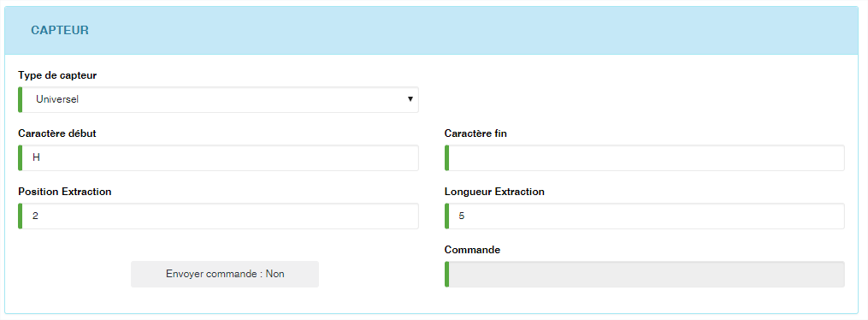Click the green marker of the Longueur Extraction field
The image size is (868, 320).
446,216
